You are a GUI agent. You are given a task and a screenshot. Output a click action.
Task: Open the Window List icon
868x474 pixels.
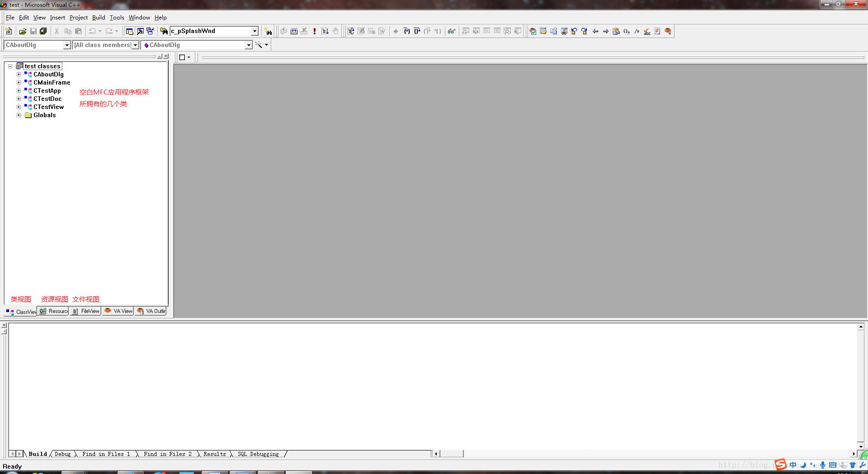click(x=150, y=31)
